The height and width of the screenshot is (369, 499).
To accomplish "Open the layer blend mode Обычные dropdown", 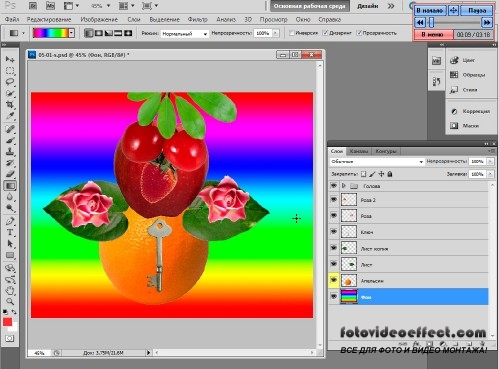I will (377, 161).
